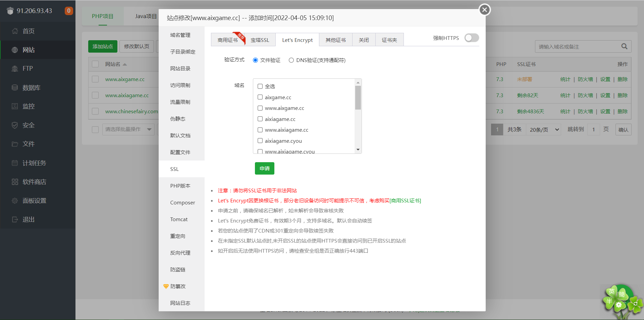Click the gear icon beside 面板设置

(15, 201)
